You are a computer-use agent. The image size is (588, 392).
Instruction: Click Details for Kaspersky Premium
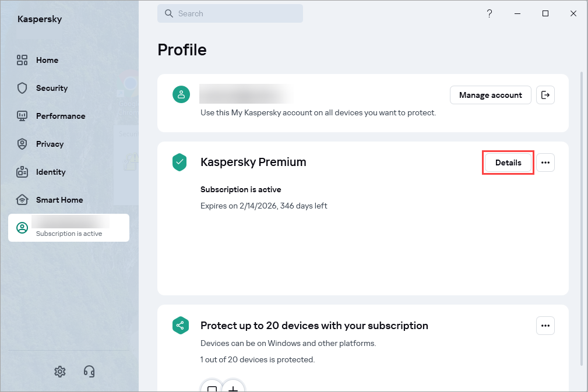pos(508,163)
